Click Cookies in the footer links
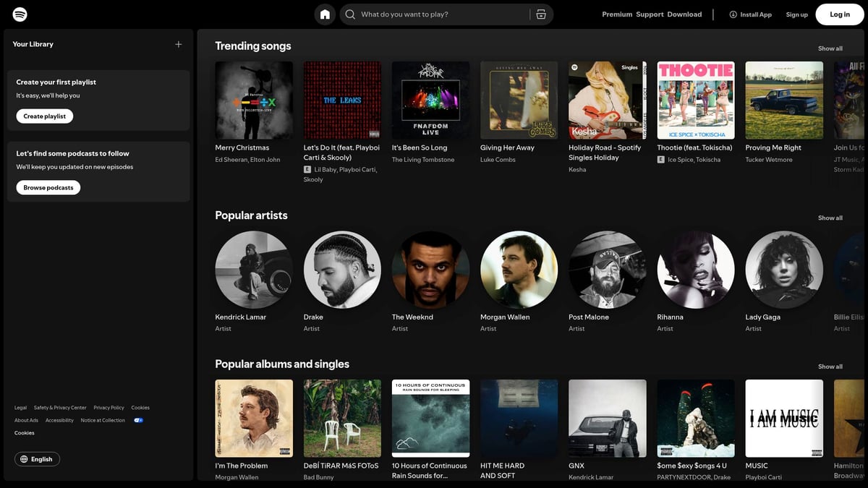 point(140,407)
